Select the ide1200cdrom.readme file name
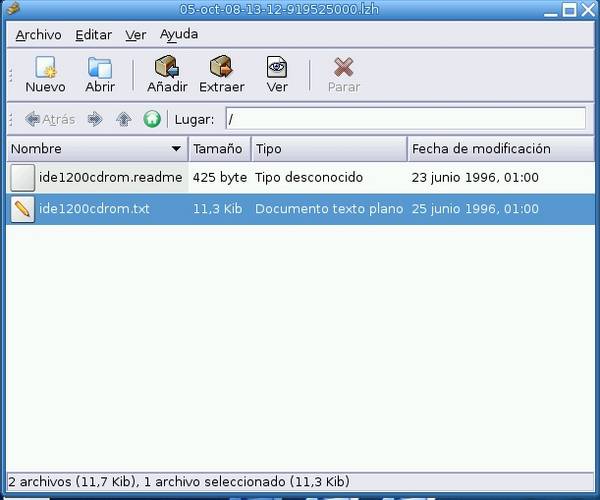The image size is (600, 500). (111, 178)
